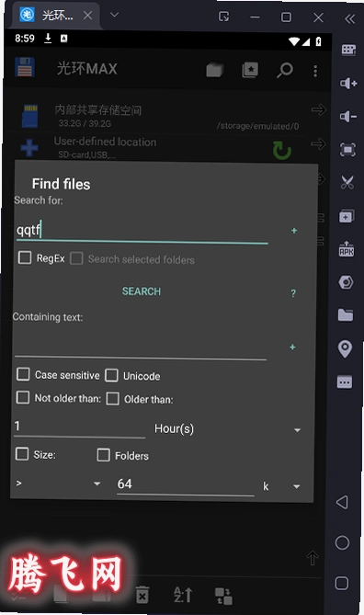The image size is (364, 615).
Task: Toggle emulator fullscreen icon
Action: [347, 150]
